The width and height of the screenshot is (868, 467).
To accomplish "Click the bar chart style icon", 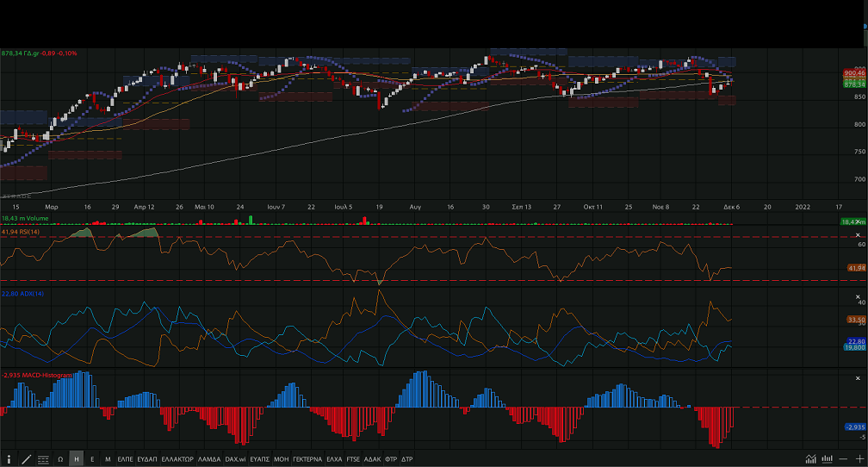I will (x=827, y=459).
